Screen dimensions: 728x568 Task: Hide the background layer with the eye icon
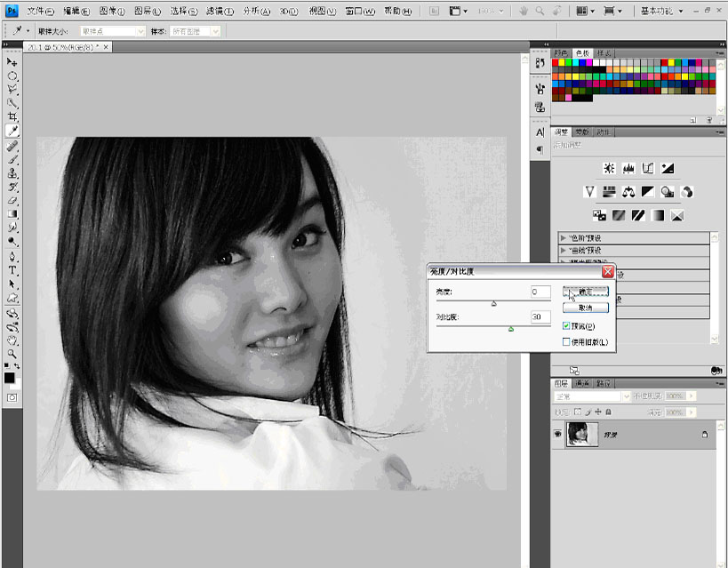tap(557, 434)
